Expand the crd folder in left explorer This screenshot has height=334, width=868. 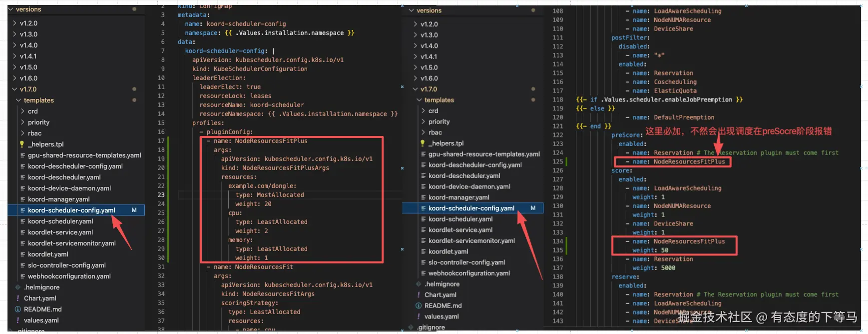pyautogui.click(x=23, y=111)
